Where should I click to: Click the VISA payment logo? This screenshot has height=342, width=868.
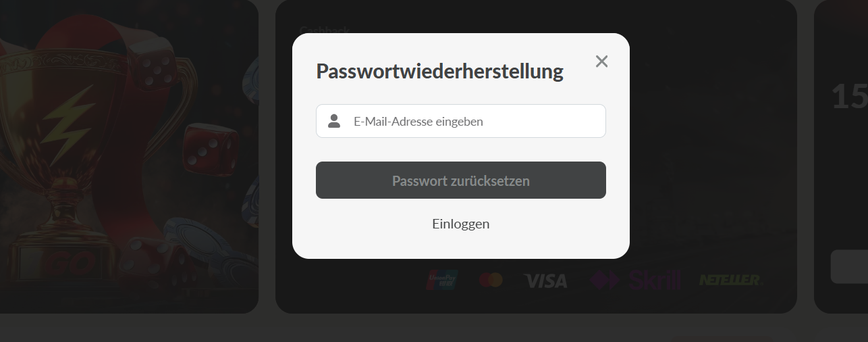545,280
